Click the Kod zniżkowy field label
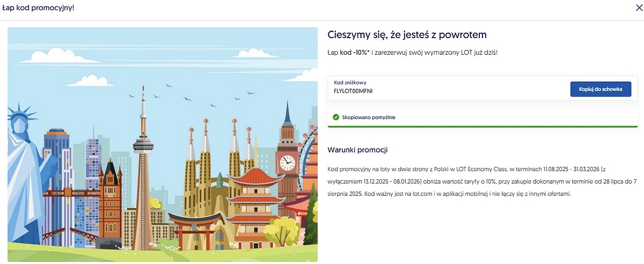 click(350, 83)
